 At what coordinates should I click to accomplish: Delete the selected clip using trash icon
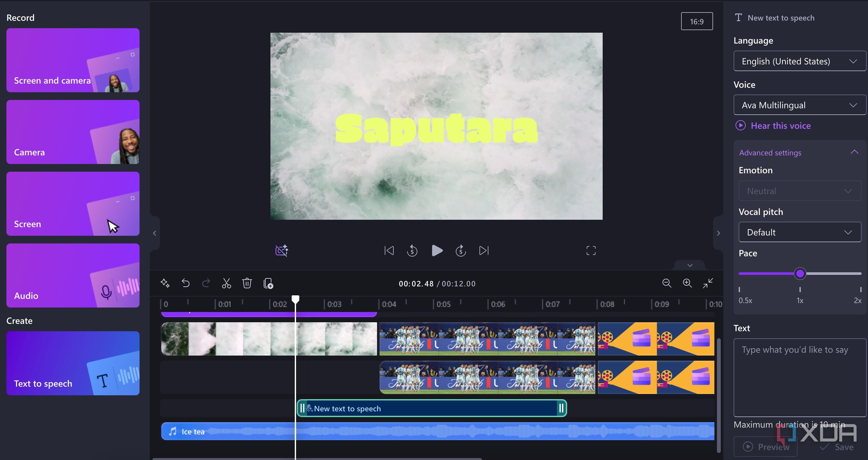247,283
